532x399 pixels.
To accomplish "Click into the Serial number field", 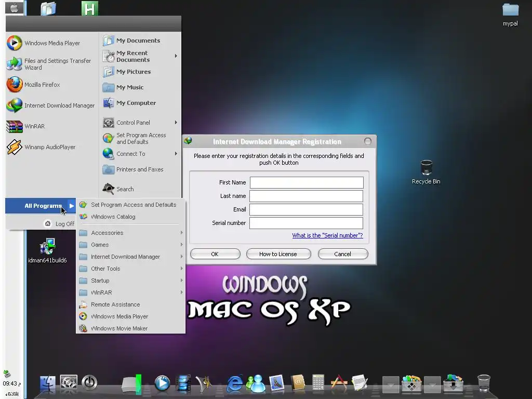I will [307, 223].
